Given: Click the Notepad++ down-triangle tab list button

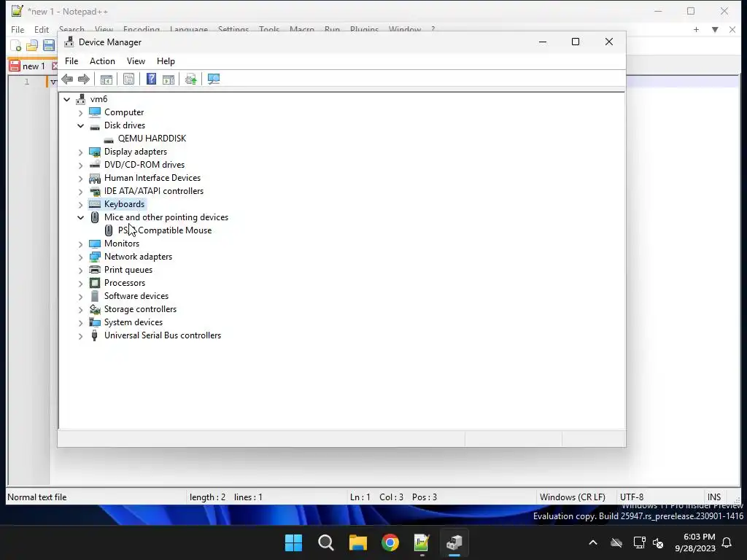Looking at the screenshot, I should pyautogui.click(x=715, y=29).
